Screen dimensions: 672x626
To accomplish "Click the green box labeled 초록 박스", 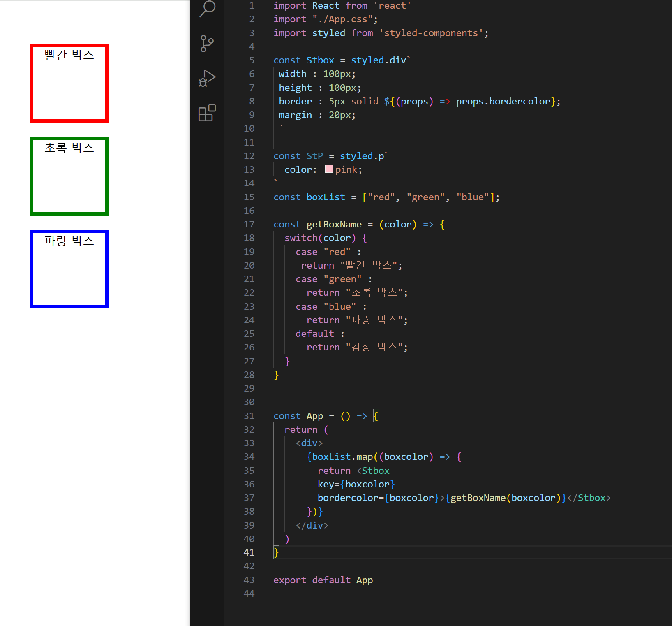I will (x=69, y=176).
